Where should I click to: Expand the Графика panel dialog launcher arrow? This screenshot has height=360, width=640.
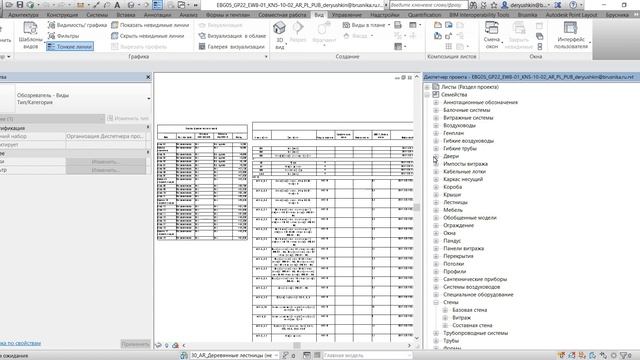click(x=267, y=57)
